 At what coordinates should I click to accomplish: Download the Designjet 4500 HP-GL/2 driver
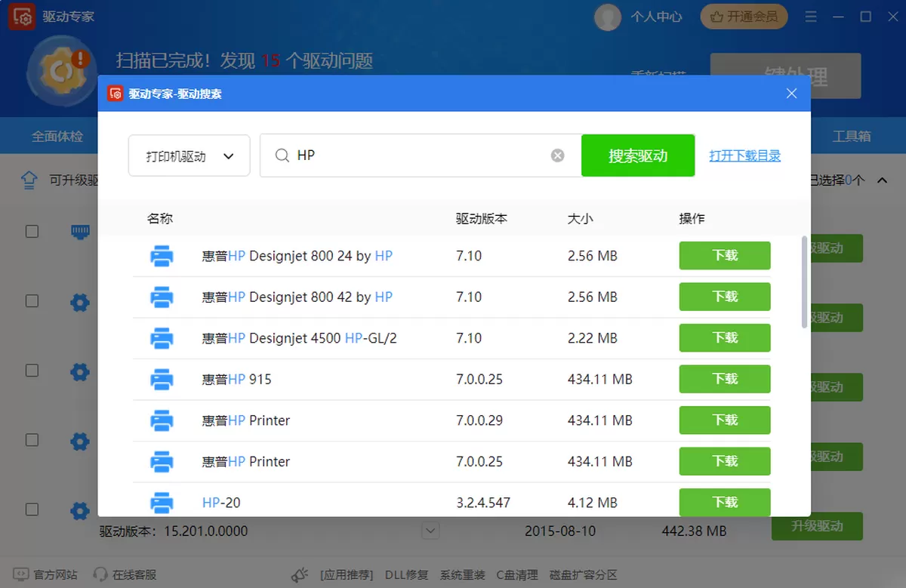pos(725,338)
